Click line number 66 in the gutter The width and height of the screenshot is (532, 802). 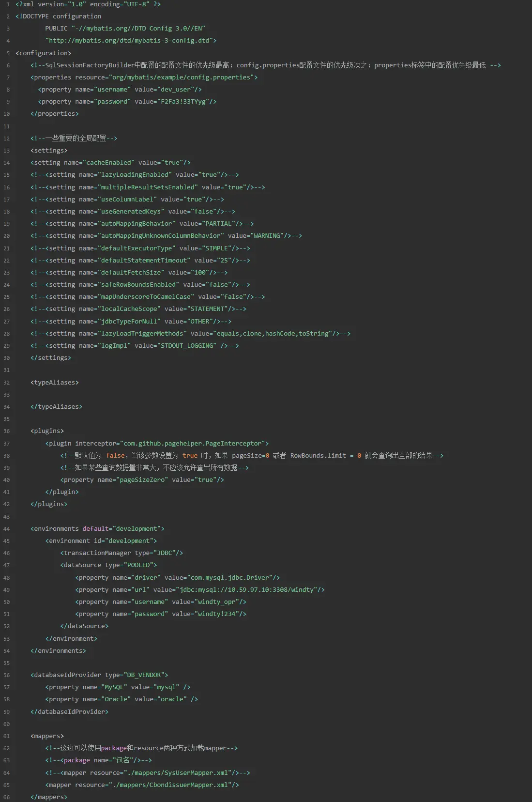tap(6, 797)
